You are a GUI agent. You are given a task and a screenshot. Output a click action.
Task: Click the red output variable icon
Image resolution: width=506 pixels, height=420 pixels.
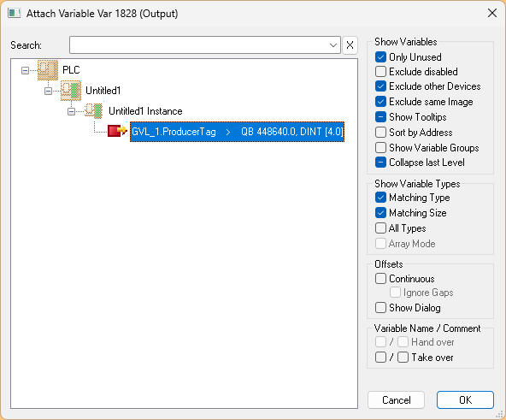(117, 131)
